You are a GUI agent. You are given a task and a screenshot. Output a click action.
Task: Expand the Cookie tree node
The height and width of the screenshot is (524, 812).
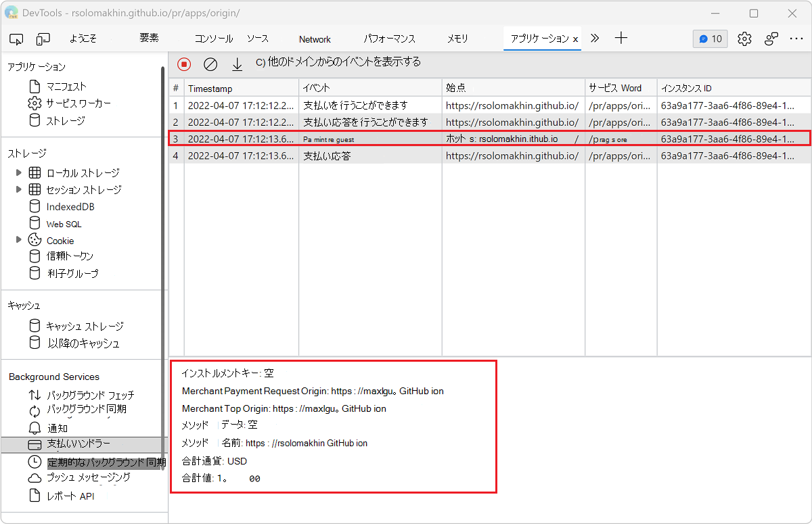point(18,240)
